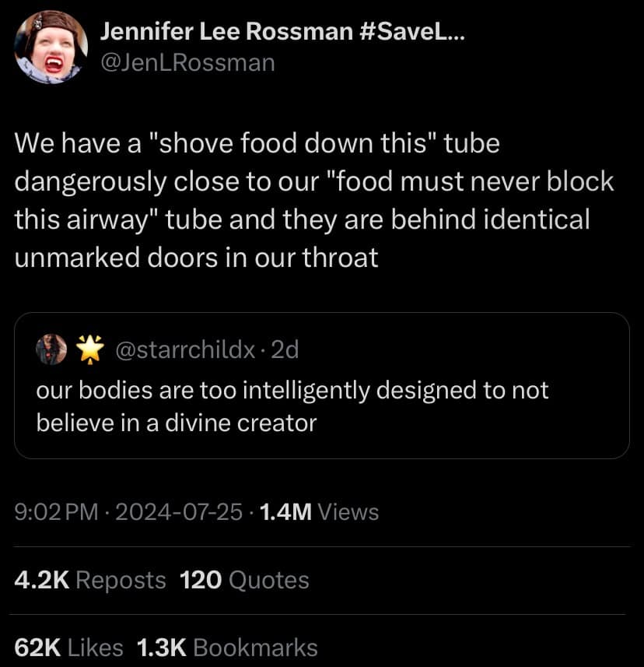Visit the @JenLRossman handle
The image size is (644, 667).
click(187, 61)
